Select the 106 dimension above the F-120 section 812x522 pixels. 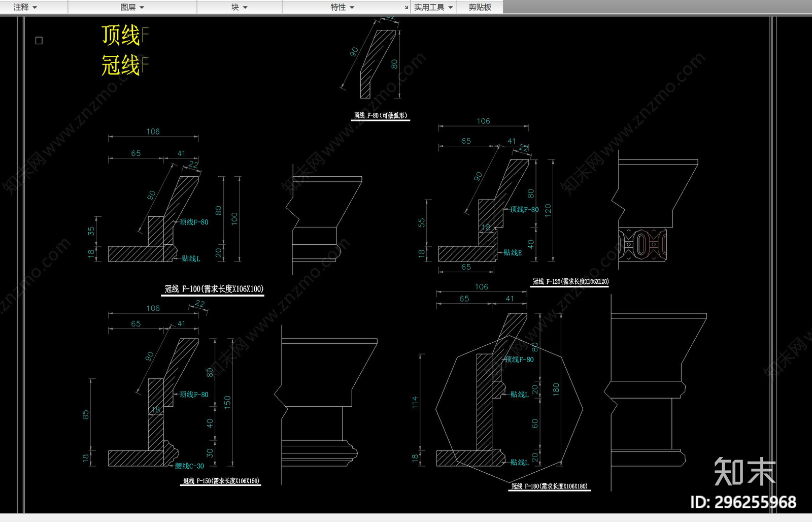pyautogui.click(x=484, y=121)
